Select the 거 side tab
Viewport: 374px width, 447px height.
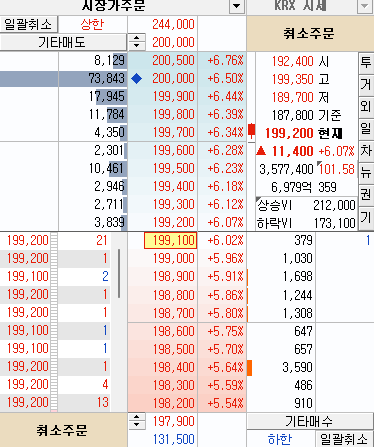pyautogui.click(x=366, y=84)
